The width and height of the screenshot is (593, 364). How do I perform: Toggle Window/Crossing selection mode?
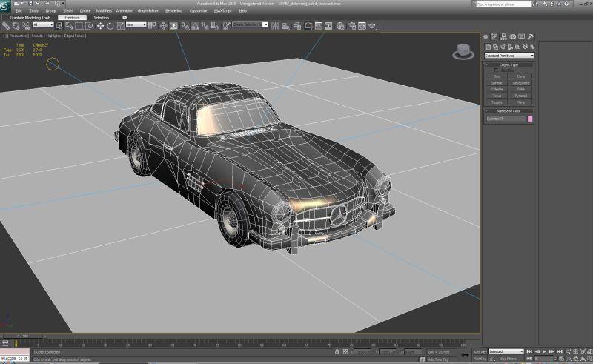click(x=89, y=26)
